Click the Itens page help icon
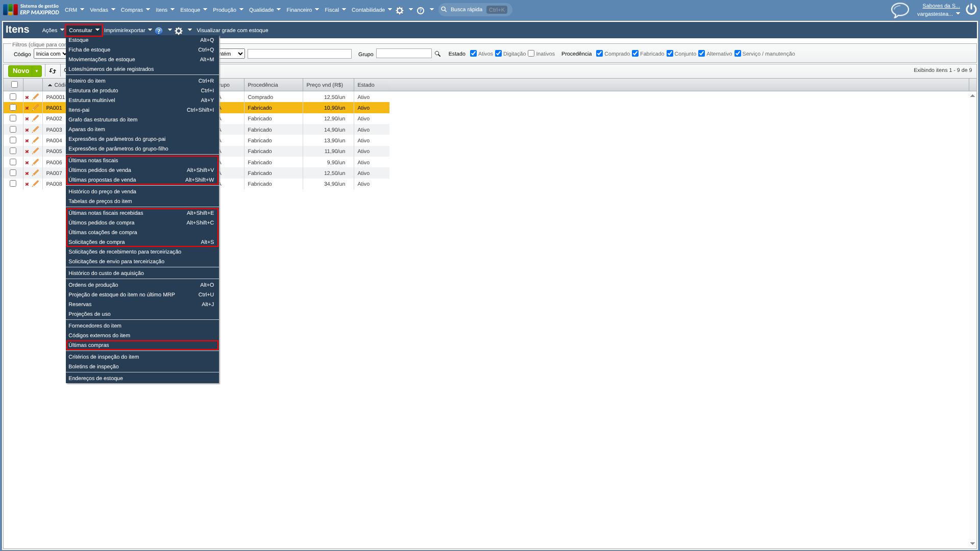This screenshot has width=980, height=551. pyautogui.click(x=159, y=31)
